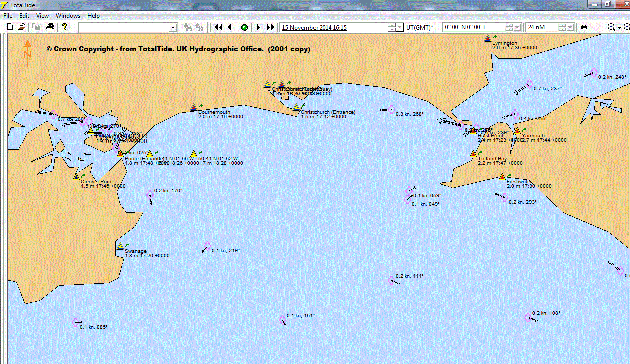The image size is (630, 364).
Task: Select the Bournemouth tide station marker
Action: tap(194, 108)
